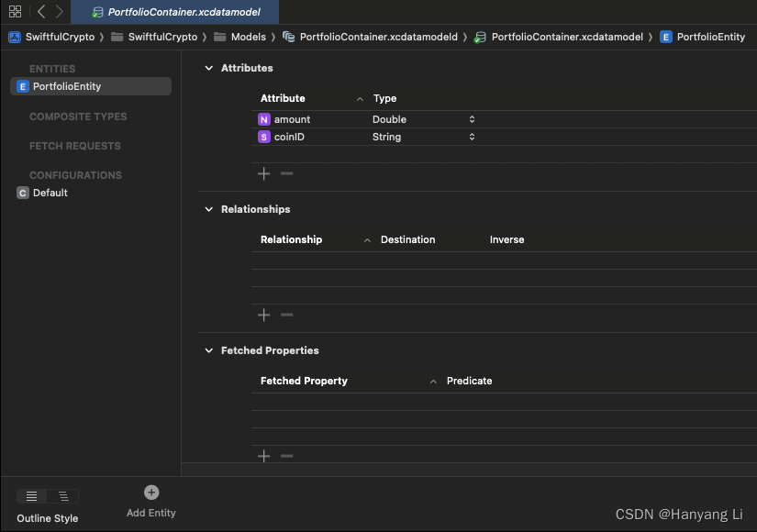Remove attribute with minus button
The image size is (757, 532).
[287, 173]
